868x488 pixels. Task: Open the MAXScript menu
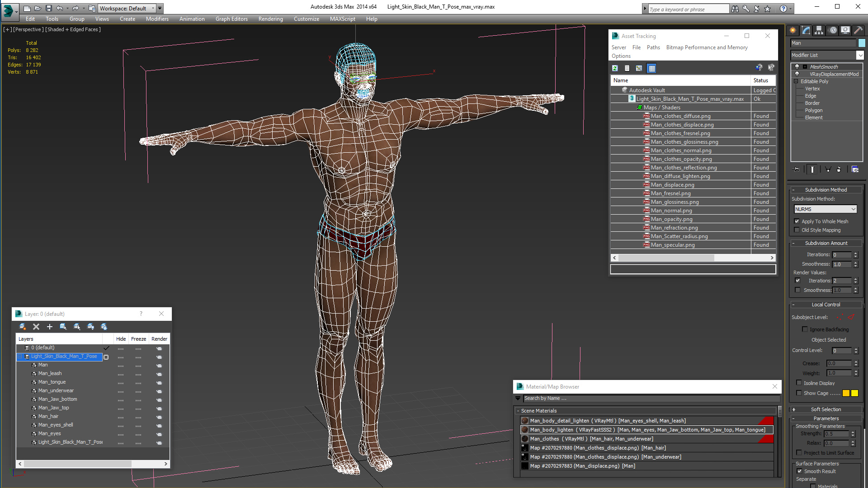coord(342,19)
